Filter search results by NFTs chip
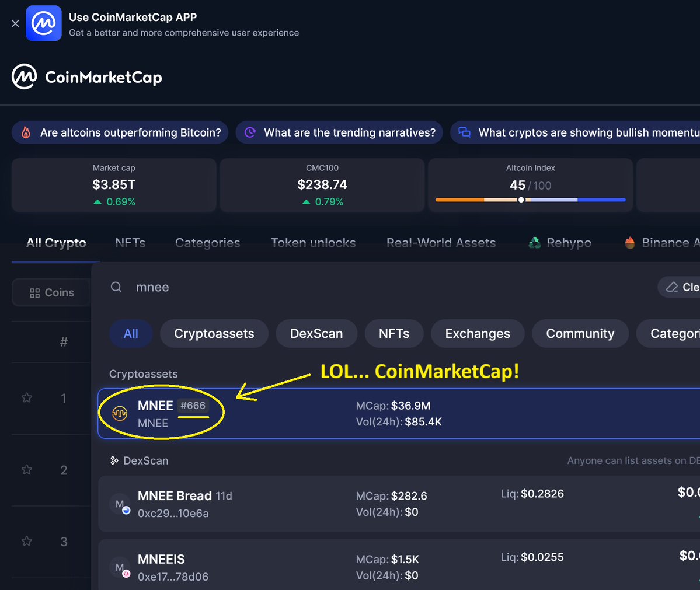The image size is (700, 590). click(394, 333)
